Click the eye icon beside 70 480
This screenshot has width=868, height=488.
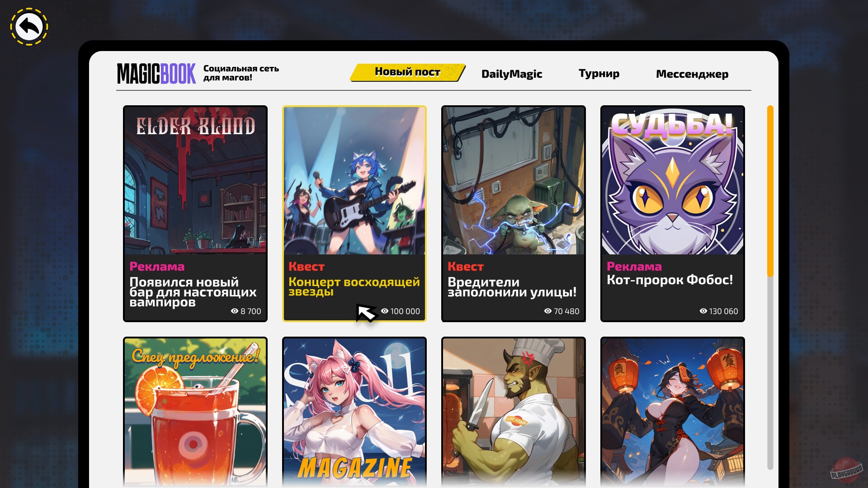[x=548, y=311]
